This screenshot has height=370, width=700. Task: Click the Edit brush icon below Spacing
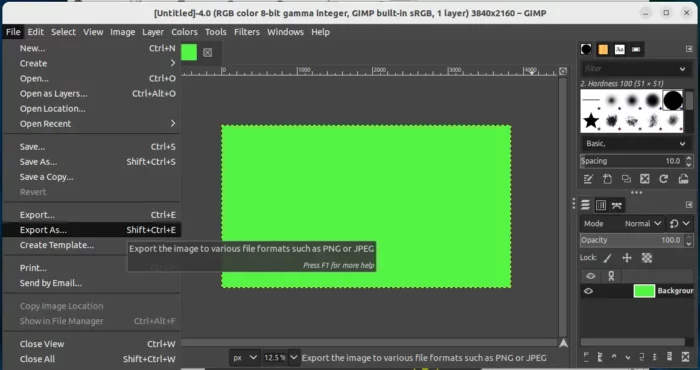pyautogui.click(x=588, y=179)
